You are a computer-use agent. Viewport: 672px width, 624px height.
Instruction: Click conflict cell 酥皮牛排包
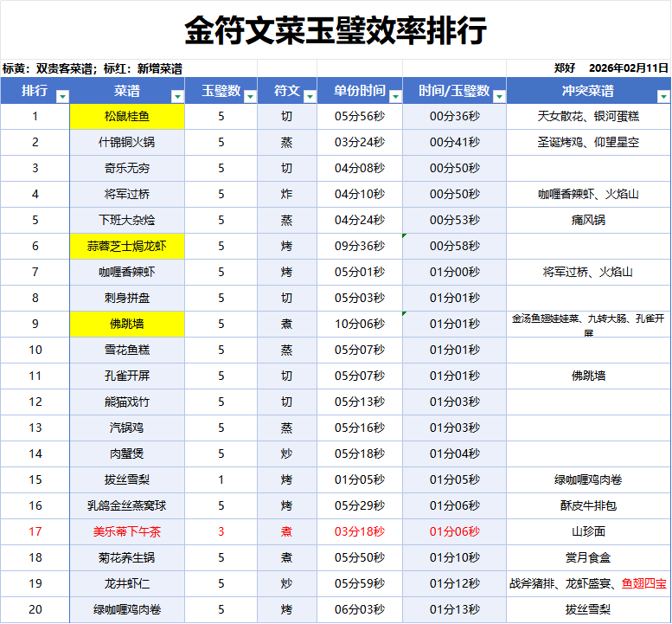click(588, 505)
